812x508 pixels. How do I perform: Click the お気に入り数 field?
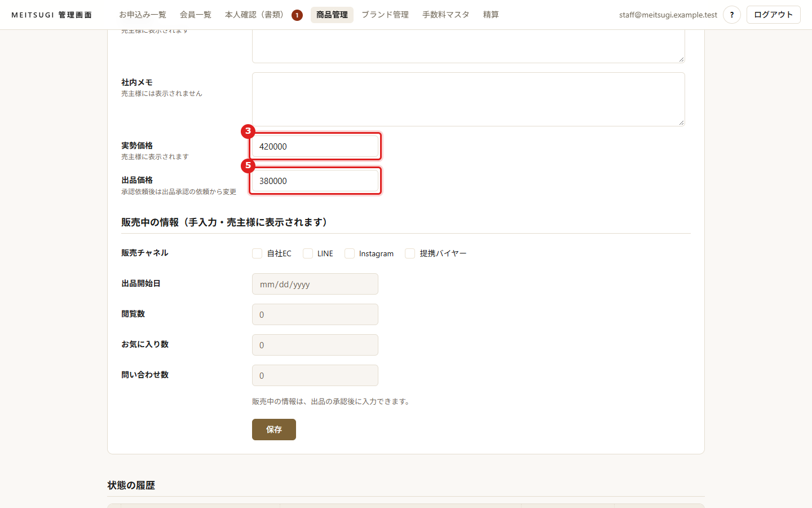coord(315,345)
